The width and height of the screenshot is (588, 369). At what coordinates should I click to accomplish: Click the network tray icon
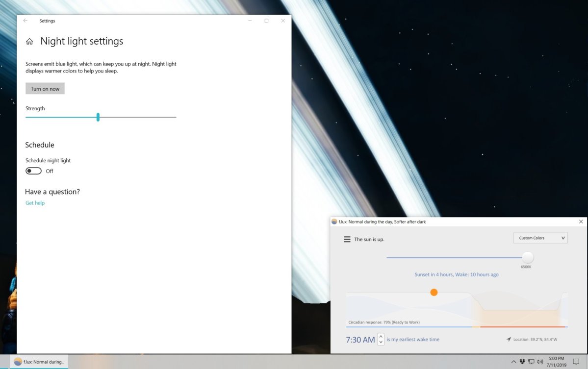click(531, 362)
